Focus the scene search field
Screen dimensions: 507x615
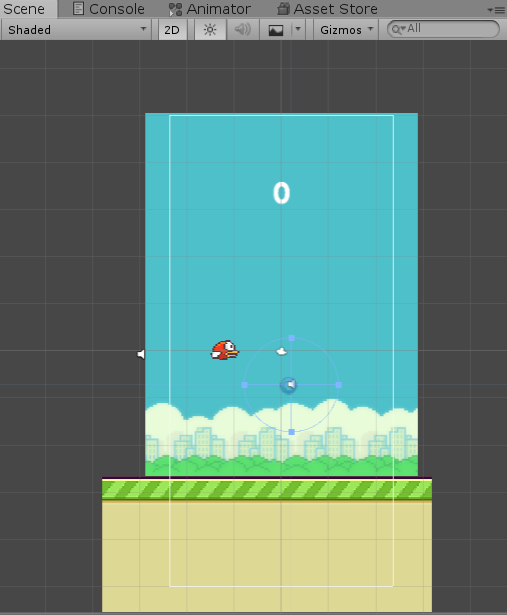coord(443,29)
